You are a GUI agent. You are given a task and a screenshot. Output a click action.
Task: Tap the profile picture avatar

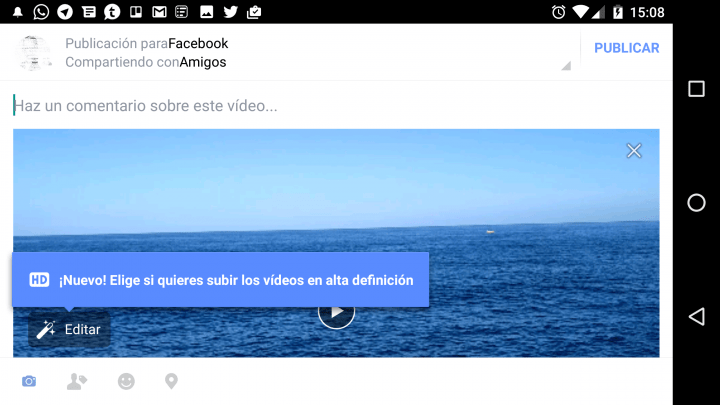click(x=33, y=53)
